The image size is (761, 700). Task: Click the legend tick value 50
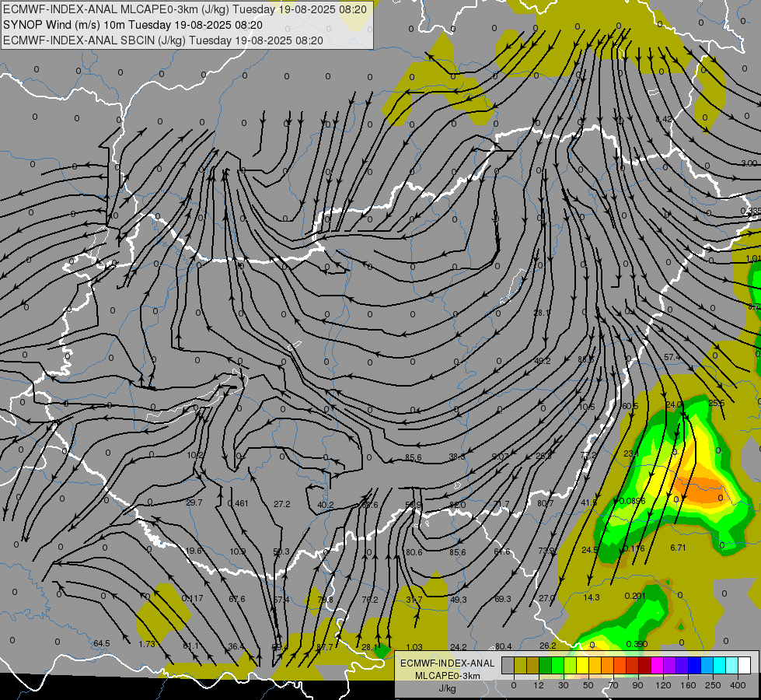point(588,685)
